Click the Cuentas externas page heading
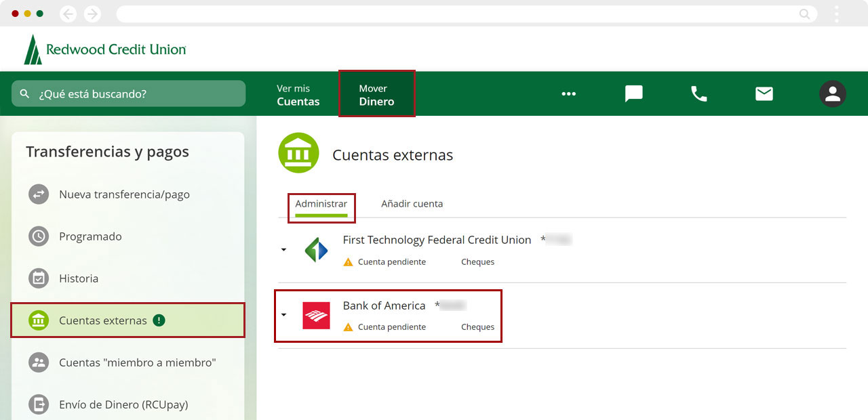The width and height of the screenshot is (868, 420). click(x=393, y=155)
